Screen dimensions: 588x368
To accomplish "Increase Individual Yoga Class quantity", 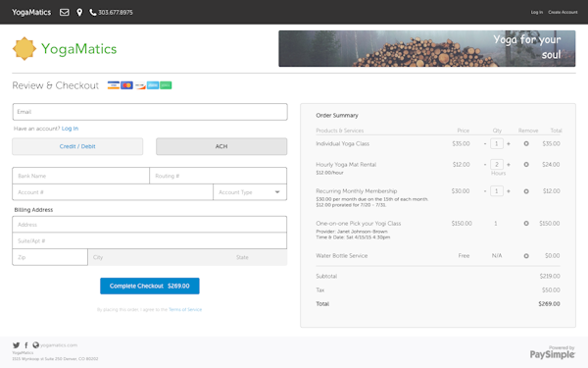I will point(509,144).
